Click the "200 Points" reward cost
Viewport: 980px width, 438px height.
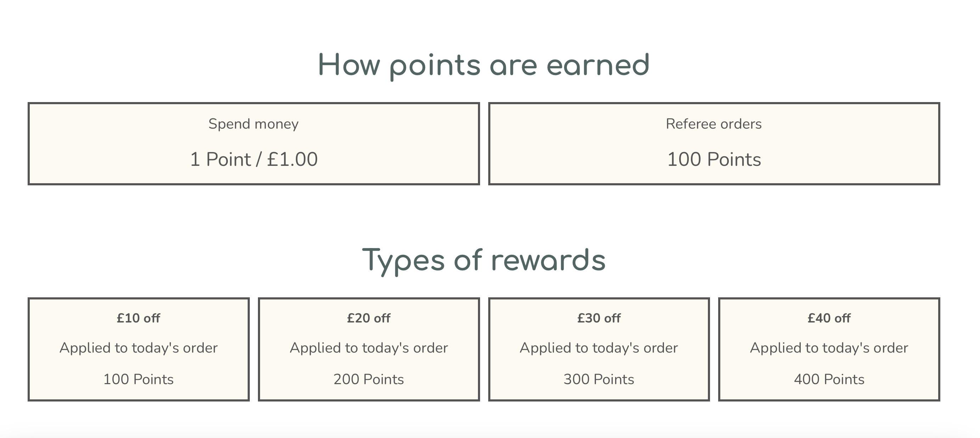(368, 380)
